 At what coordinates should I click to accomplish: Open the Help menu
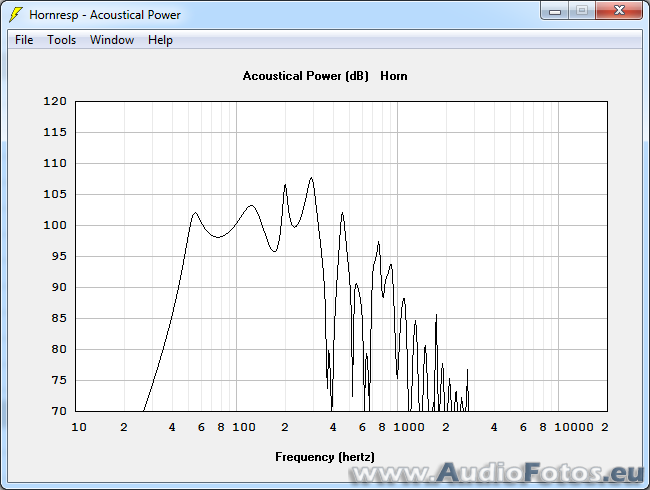pos(160,40)
